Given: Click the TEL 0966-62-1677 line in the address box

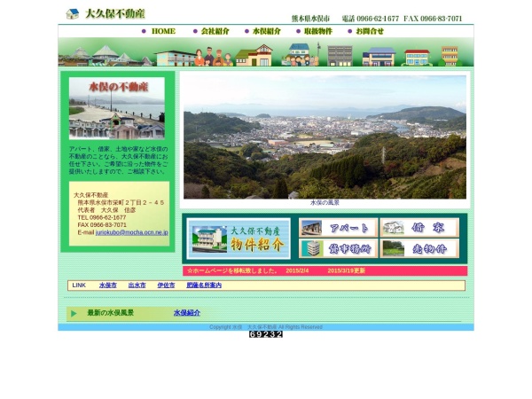Looking at the screenshot, I should click(102, 217).
